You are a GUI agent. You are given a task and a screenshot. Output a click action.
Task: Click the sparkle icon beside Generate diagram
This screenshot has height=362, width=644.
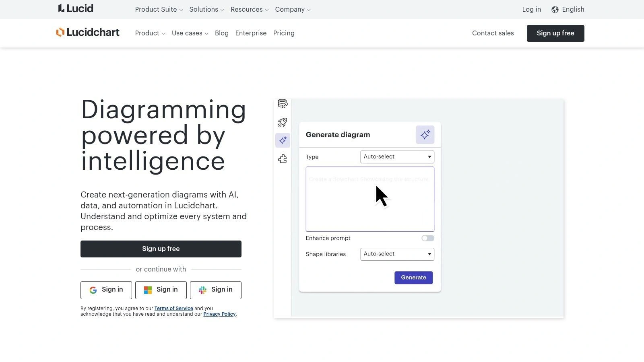[425, 135]
